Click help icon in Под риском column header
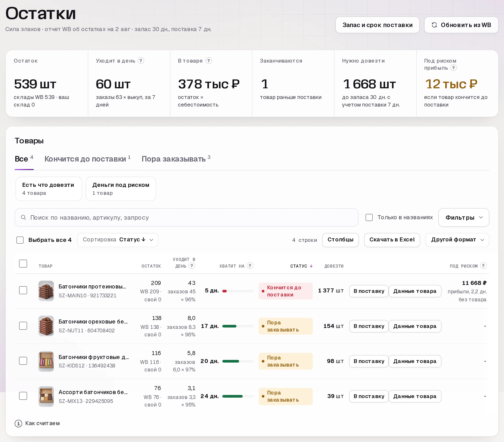The image size is (504, 442). click(x=483, y=266)
